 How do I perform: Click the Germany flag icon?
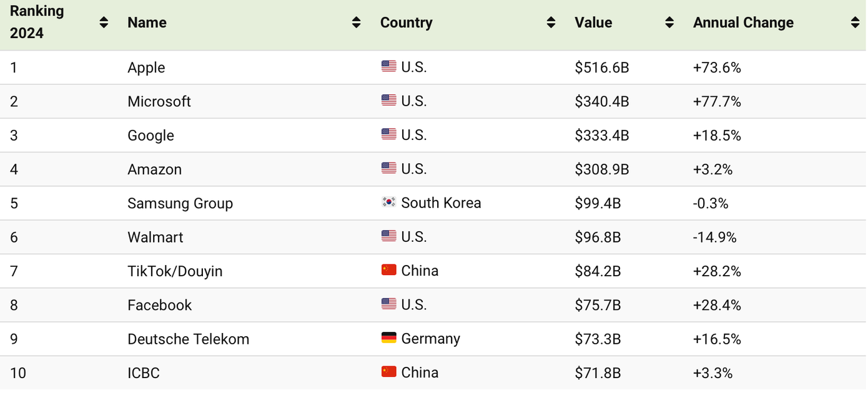pos(388,338)
